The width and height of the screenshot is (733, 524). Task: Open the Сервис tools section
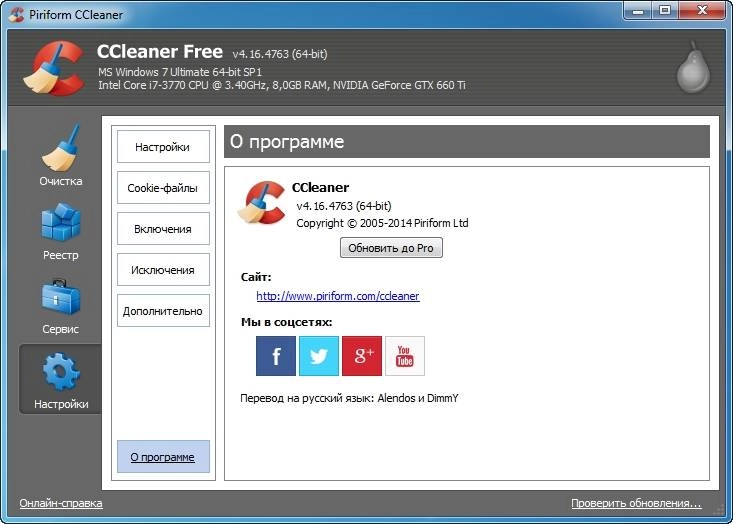(61, 306)
